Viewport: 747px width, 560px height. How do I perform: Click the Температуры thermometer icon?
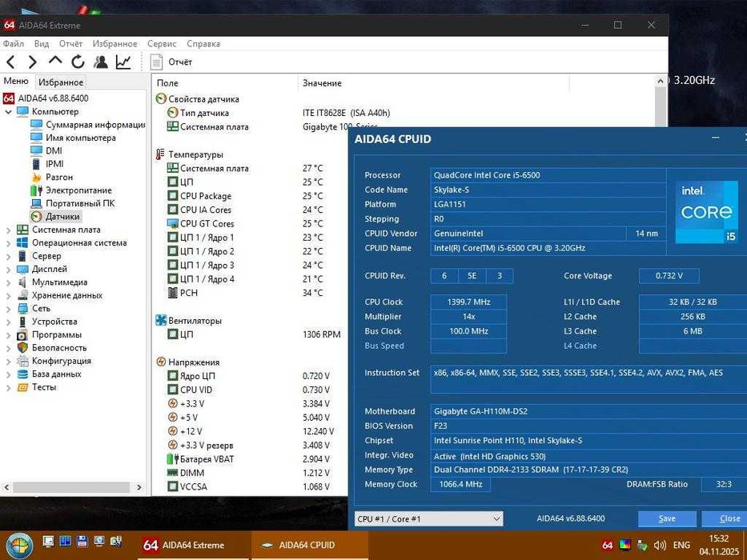pyautogui.click(x=161, y=154)
